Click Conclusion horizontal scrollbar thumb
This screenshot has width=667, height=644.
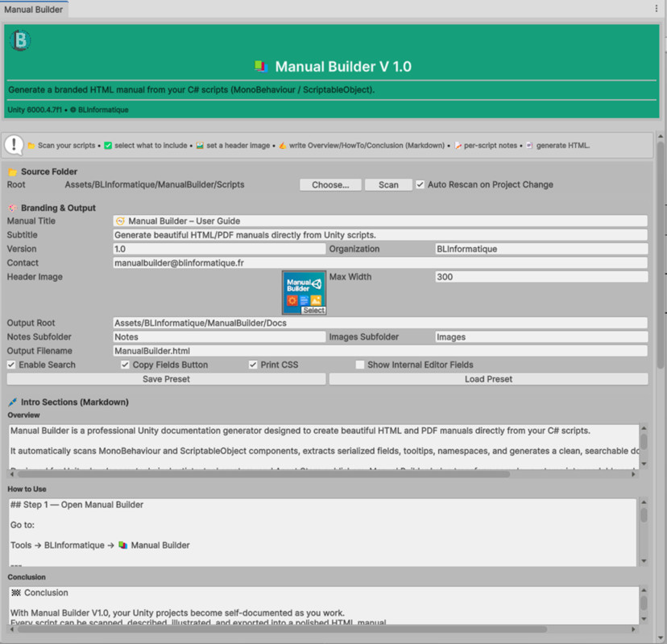tap(283, 630)
